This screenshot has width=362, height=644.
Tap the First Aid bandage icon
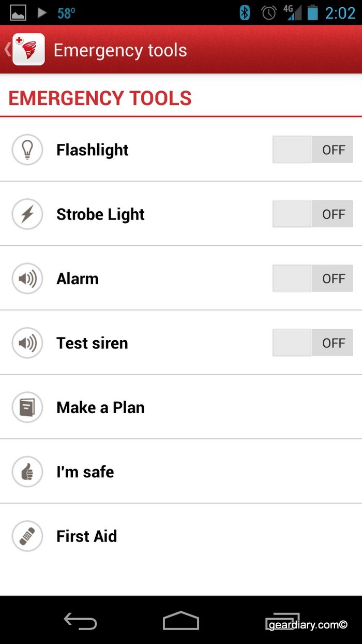27,536
